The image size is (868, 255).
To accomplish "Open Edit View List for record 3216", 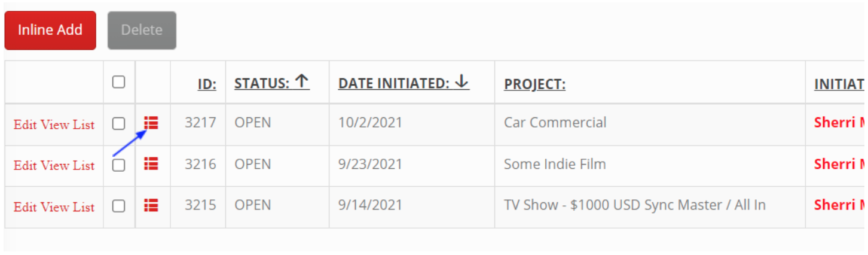I will [x=54, y=165].
